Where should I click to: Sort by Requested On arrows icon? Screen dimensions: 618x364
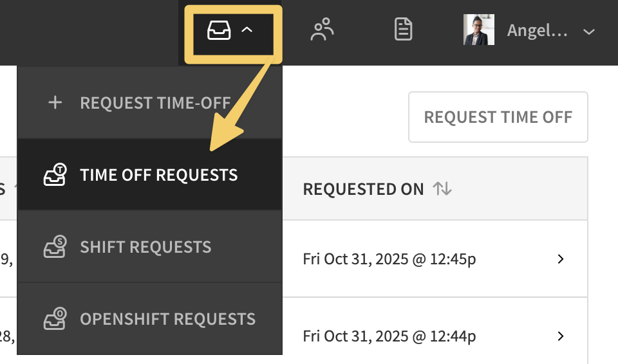pos(442,189)
